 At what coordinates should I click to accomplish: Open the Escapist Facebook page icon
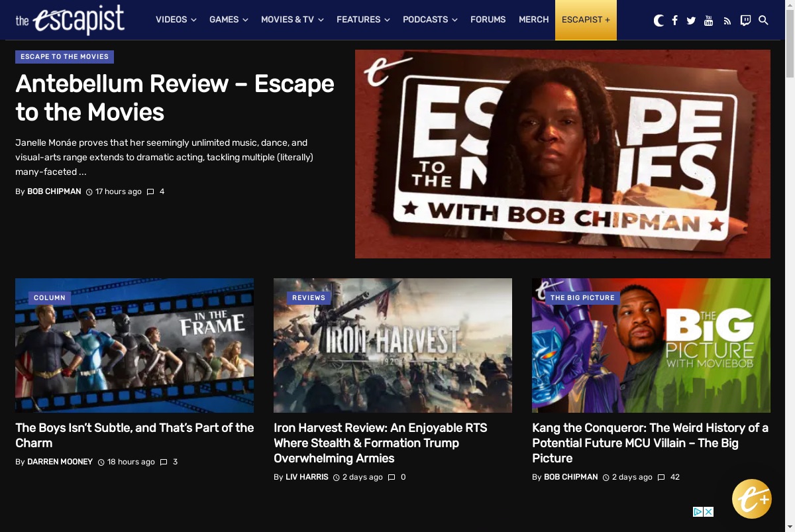pyautogui.click(x=674, y=21)
